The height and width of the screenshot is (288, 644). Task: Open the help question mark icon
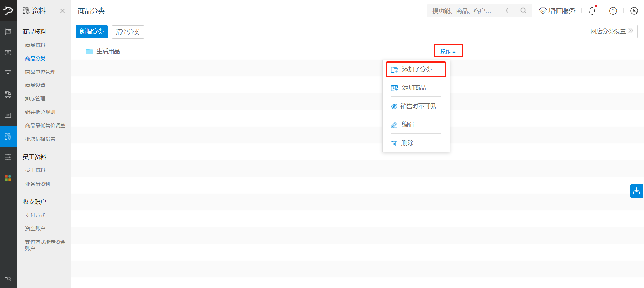613,11
